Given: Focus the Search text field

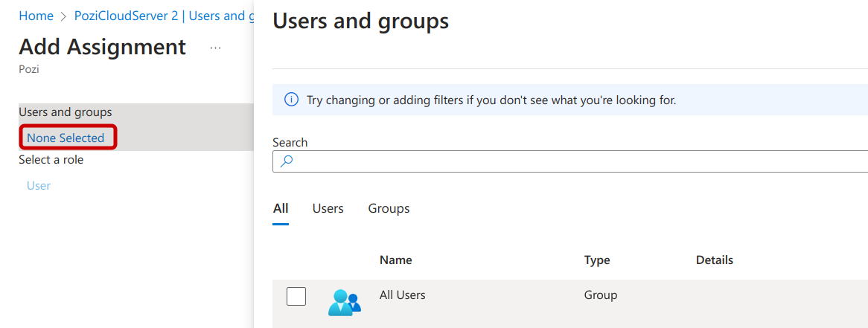Looking at the screenshot, I should pos(581,161).
